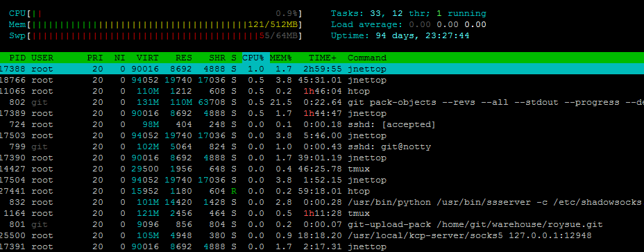The width and height of the screenshot is (644, 252).
Task: Sort processes by RES column
Action: pos(183,58)
